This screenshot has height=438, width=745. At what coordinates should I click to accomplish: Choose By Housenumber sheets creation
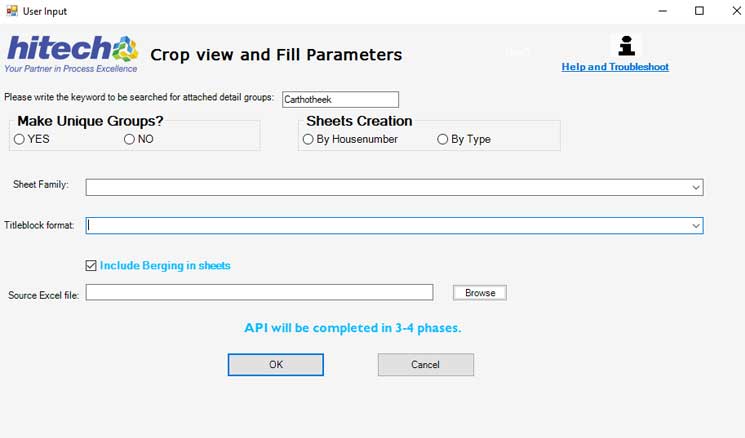pos(308,139)
